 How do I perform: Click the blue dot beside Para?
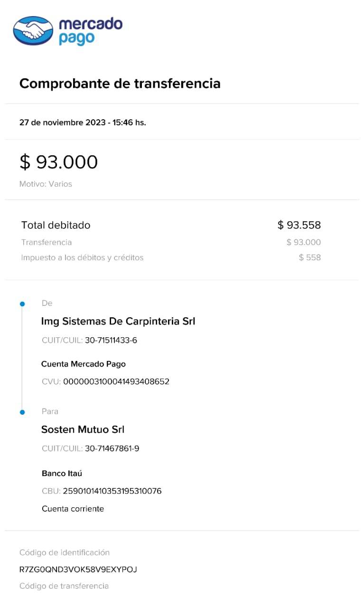click(x=22, y=412)
